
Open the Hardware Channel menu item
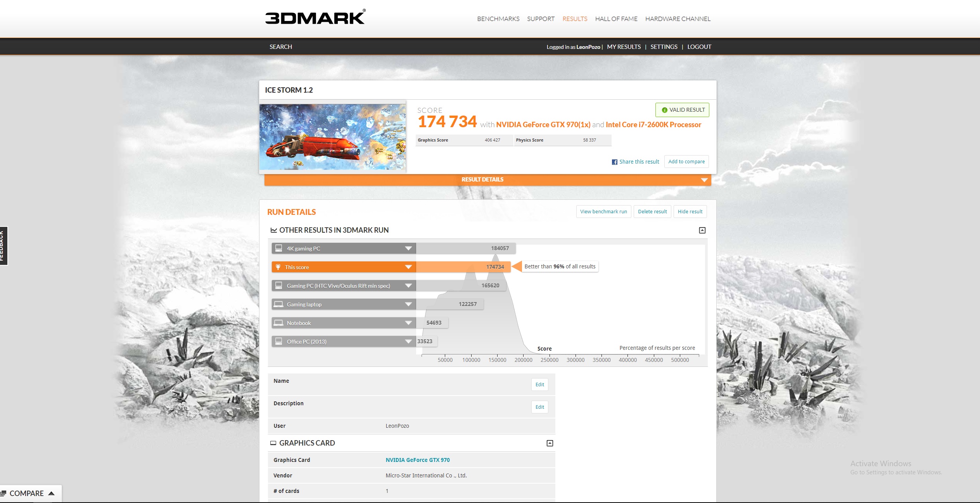point(678,19)
